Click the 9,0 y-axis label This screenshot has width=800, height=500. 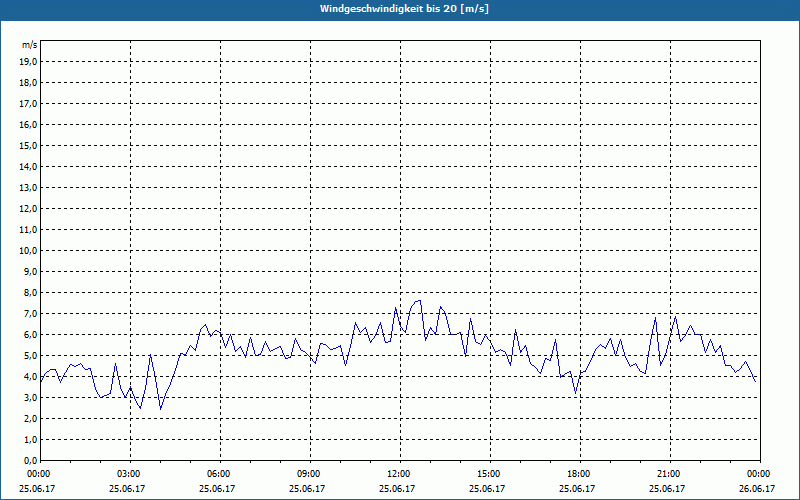[31, 271]
